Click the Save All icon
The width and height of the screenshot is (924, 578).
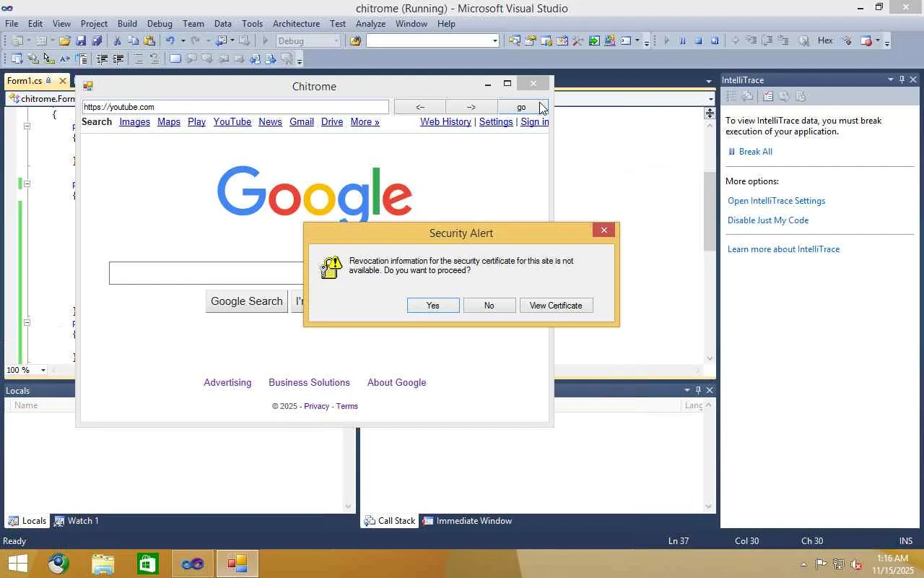point(97,41)
